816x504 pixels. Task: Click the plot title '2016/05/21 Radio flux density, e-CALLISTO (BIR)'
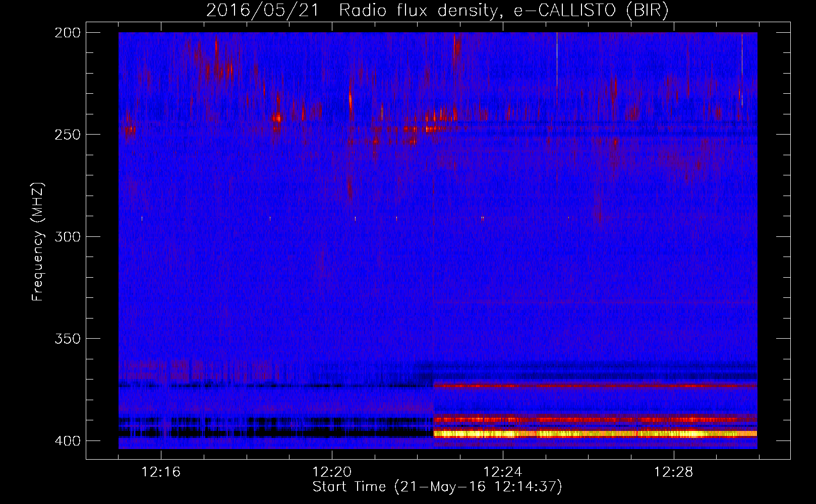437,11
